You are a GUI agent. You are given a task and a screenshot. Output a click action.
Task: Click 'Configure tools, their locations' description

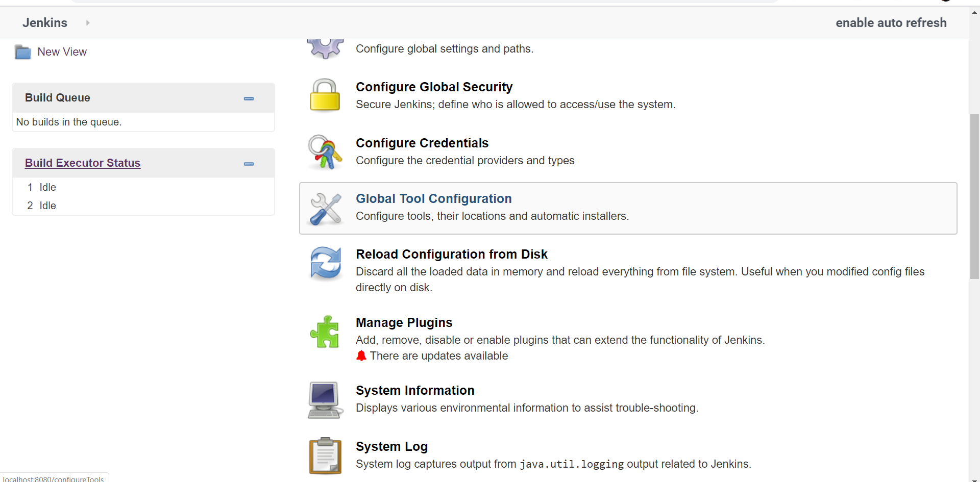(493, 216)
